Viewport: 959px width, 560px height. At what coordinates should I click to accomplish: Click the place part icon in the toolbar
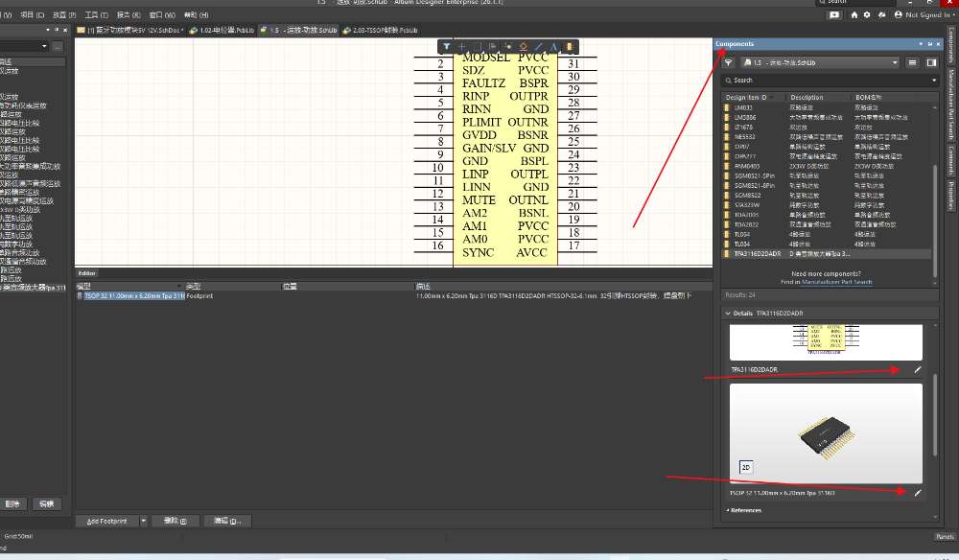click(570, 46)
